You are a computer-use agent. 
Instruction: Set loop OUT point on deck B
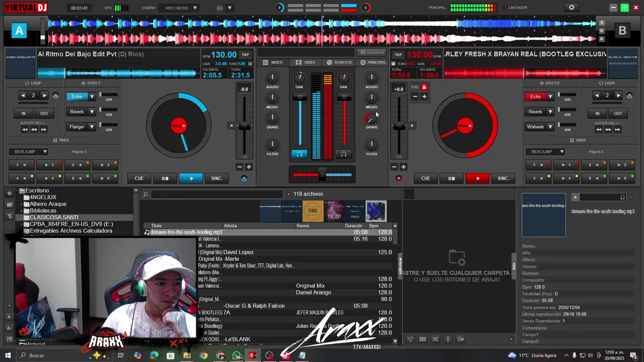(x=618, y=113)
